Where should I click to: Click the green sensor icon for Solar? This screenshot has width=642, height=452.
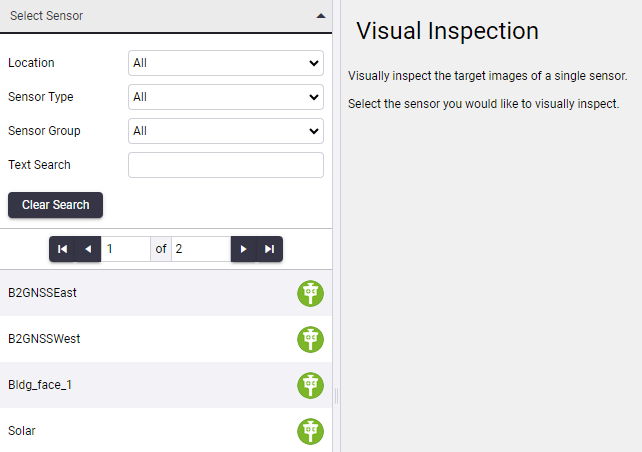(x=310, y=431)
